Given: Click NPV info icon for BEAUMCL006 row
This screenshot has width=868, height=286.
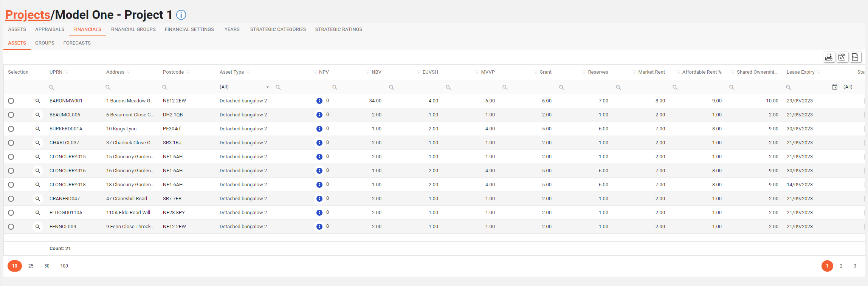Looking at the screenshot, I should 319,115.
